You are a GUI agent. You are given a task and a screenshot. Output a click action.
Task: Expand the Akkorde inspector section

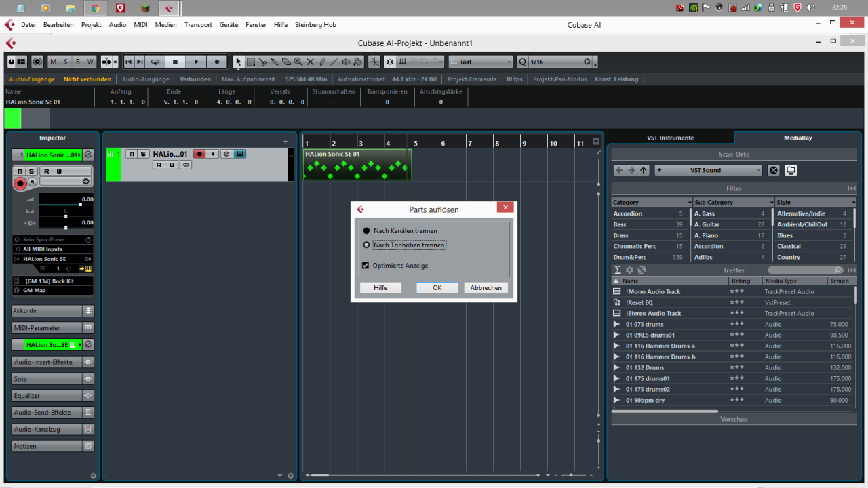pos(53,310)
